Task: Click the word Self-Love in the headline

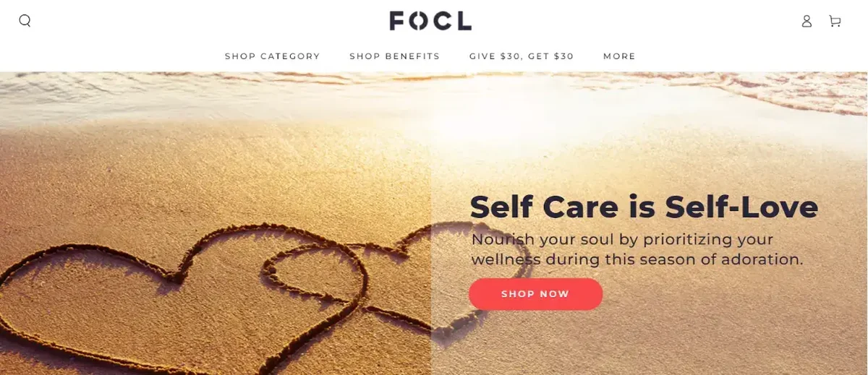Action: click(741, 207)
